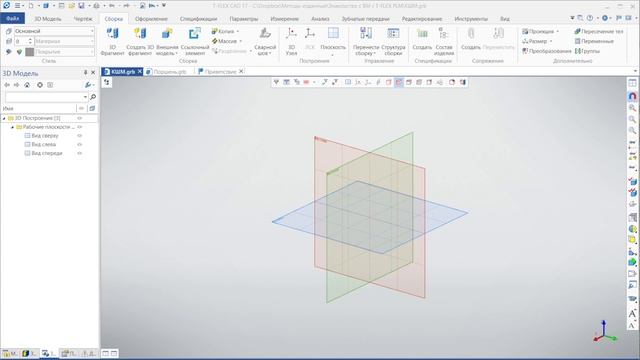
Task: Hide the Вид слева workplane
Action: tap(80, 144)
